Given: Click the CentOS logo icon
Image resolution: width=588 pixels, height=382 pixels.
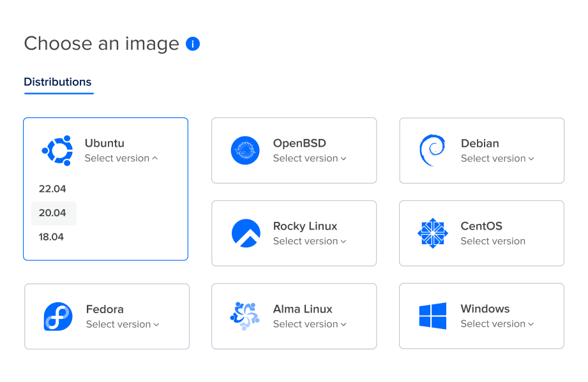Looking at the screenshot, I should coord(433,233).
